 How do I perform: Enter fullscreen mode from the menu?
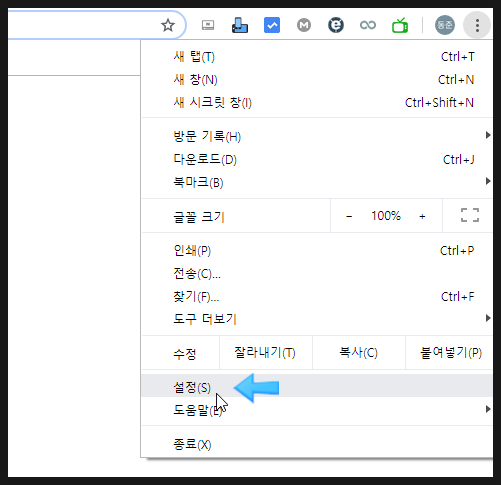[470, 215]
